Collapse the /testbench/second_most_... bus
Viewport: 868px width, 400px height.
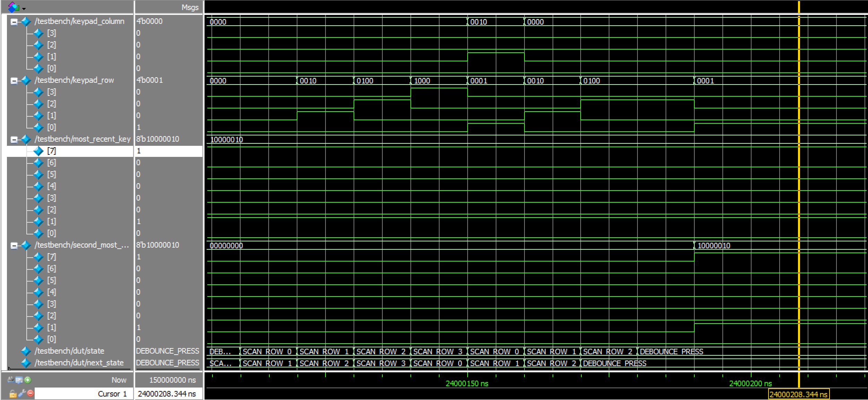(14, 246)
